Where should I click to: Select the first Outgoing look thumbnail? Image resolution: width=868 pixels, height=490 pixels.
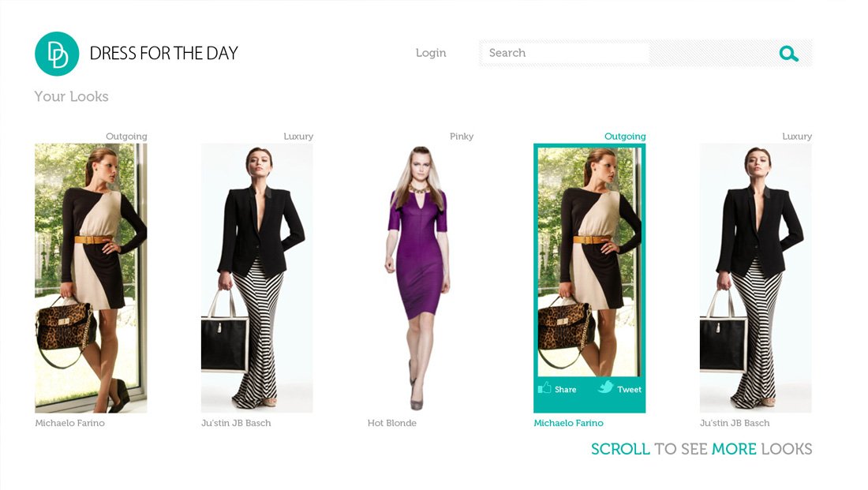pyautogui.click(x=91, y=278)
